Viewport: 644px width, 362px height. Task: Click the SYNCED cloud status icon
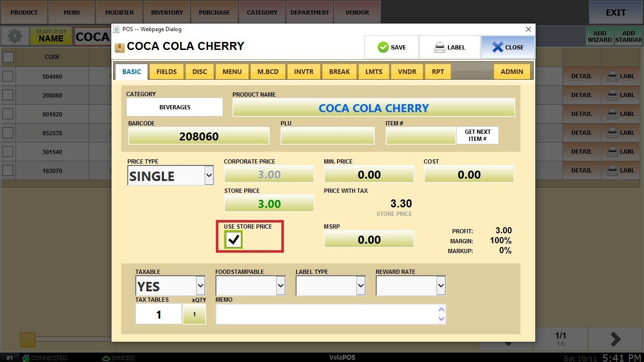coord(106,358)
